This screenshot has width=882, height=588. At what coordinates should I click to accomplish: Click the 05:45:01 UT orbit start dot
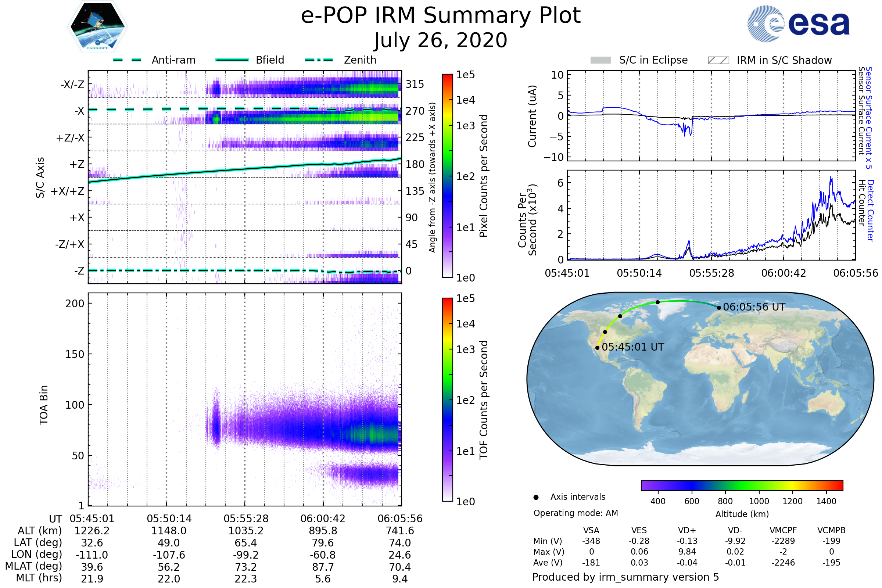pyautogui.click(x=598, y=348)
